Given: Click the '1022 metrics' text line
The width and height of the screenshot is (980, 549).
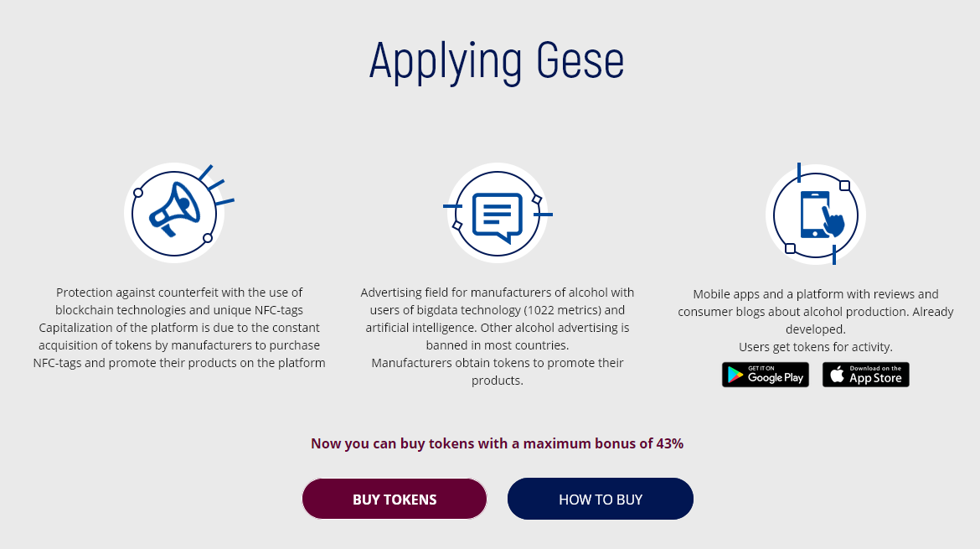Looking at the screenshot, I should 498,310.
